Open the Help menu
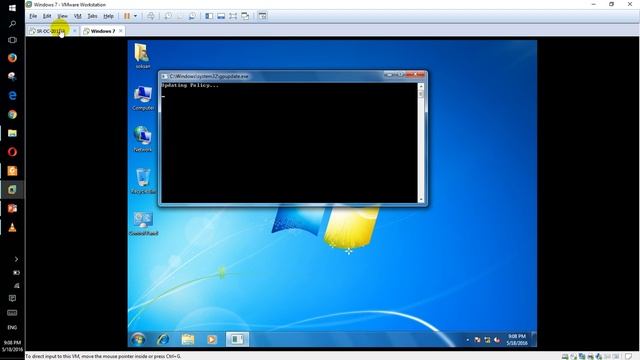 click(x=108, y=16)
